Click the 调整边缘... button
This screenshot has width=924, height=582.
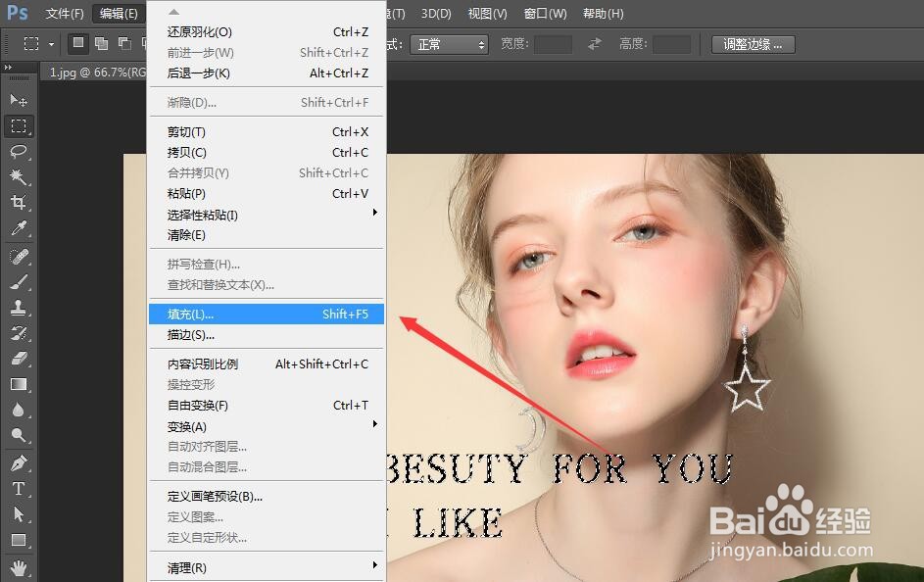(754, 44)
